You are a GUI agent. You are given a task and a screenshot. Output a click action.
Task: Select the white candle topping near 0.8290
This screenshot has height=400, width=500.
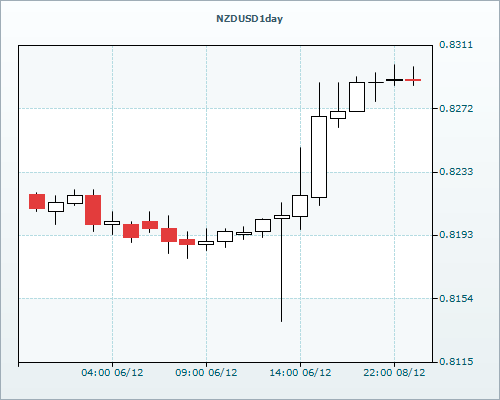click(x=357, y=97)
